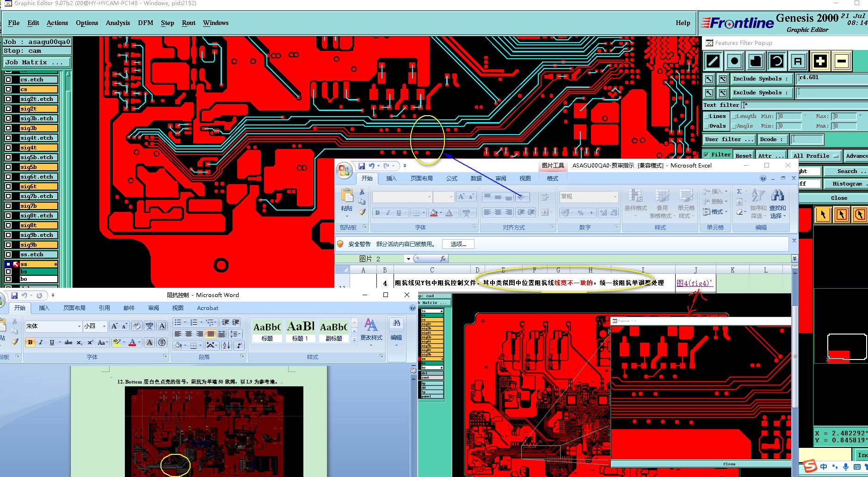Toggle bs layer display box
The image size is (868, 477).
[x=8, y=272]
